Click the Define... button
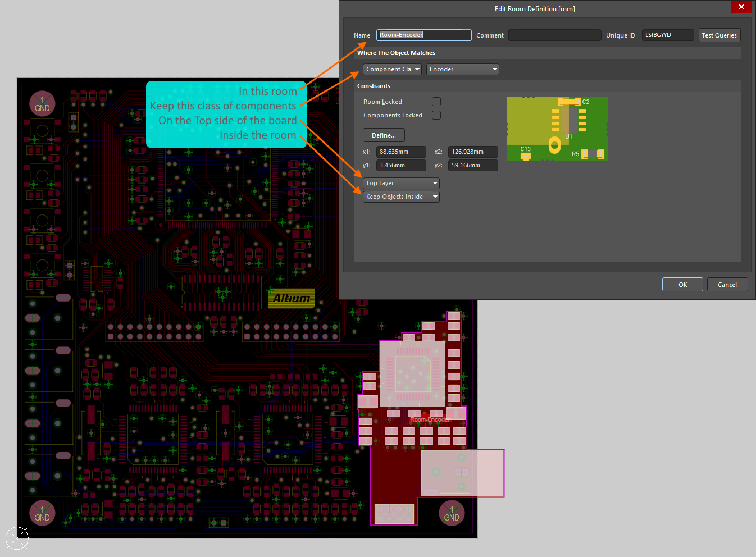 [x=384, y=135]
